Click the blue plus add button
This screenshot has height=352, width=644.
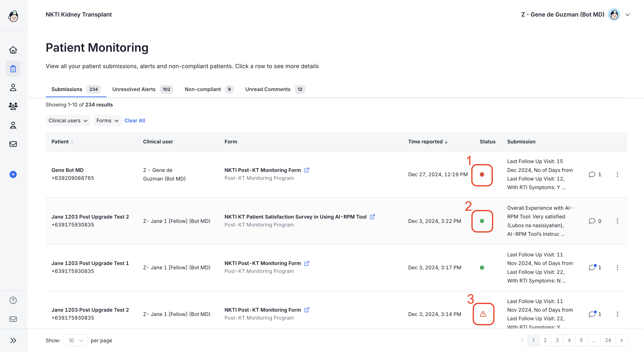pos(13,174)
